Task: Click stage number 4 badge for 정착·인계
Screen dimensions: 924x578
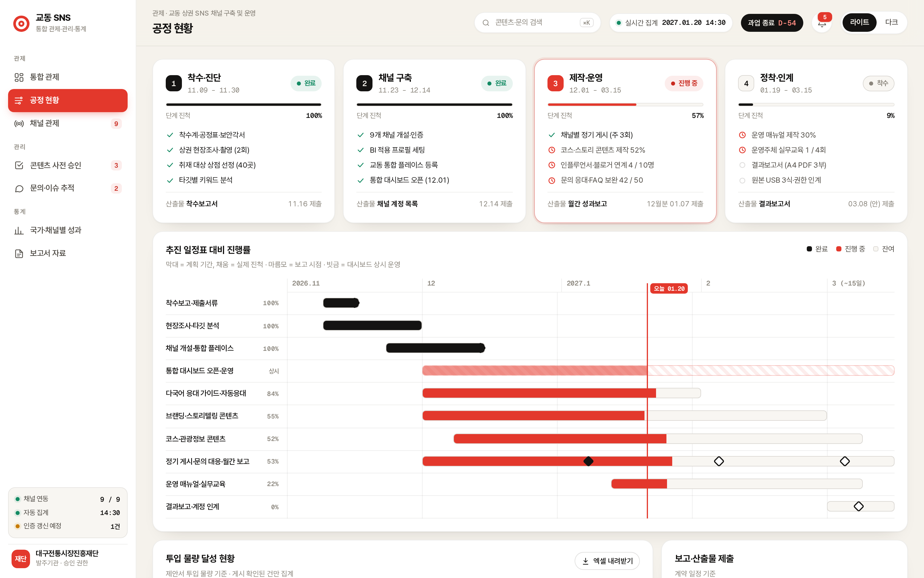Action: click(746, 83)
